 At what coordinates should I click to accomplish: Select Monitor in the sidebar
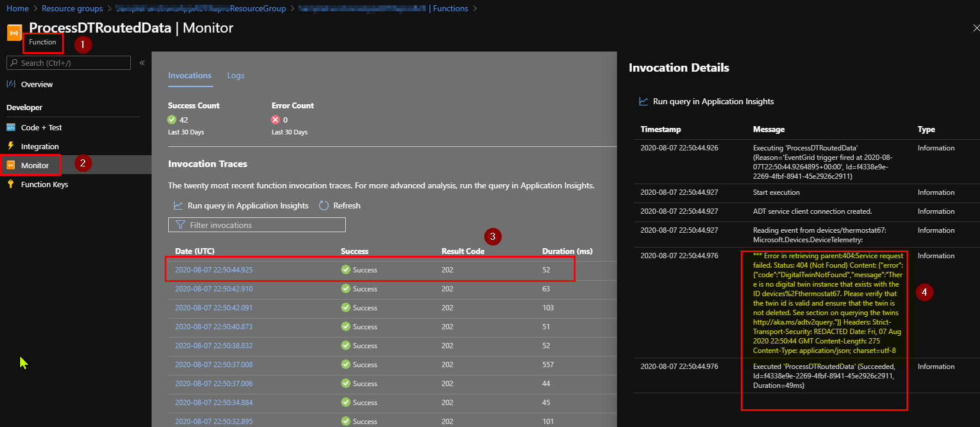(35, 165)
